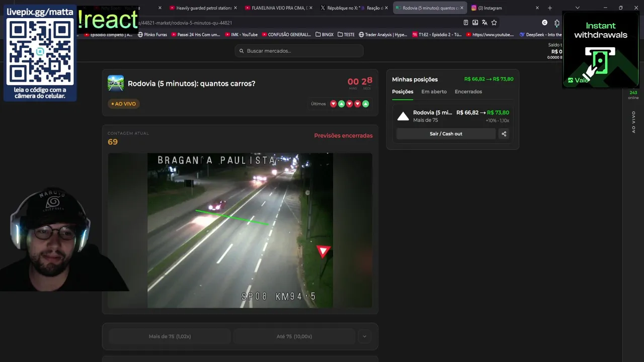Click the Minhas posições heading
Screen dimensions: 644x362
[x=415, y=79]
